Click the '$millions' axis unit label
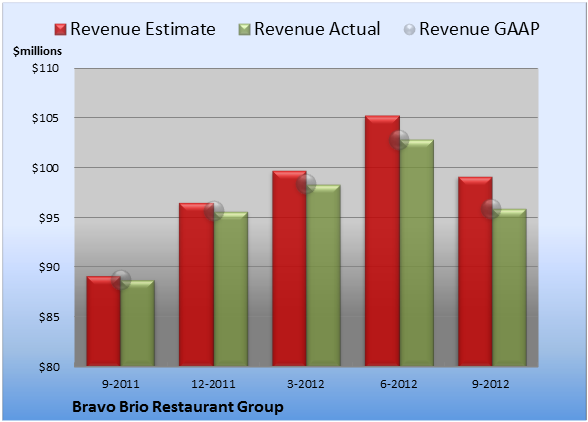 pos(37,51)
